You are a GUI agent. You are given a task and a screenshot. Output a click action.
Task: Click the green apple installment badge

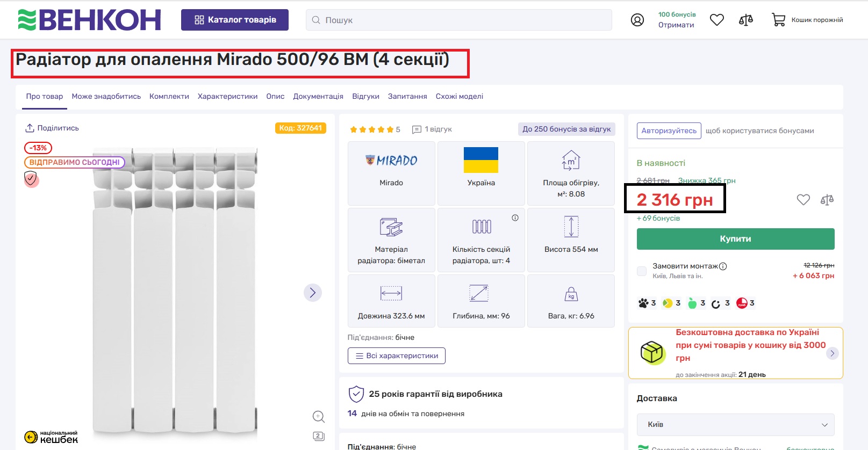pos(692,303)
